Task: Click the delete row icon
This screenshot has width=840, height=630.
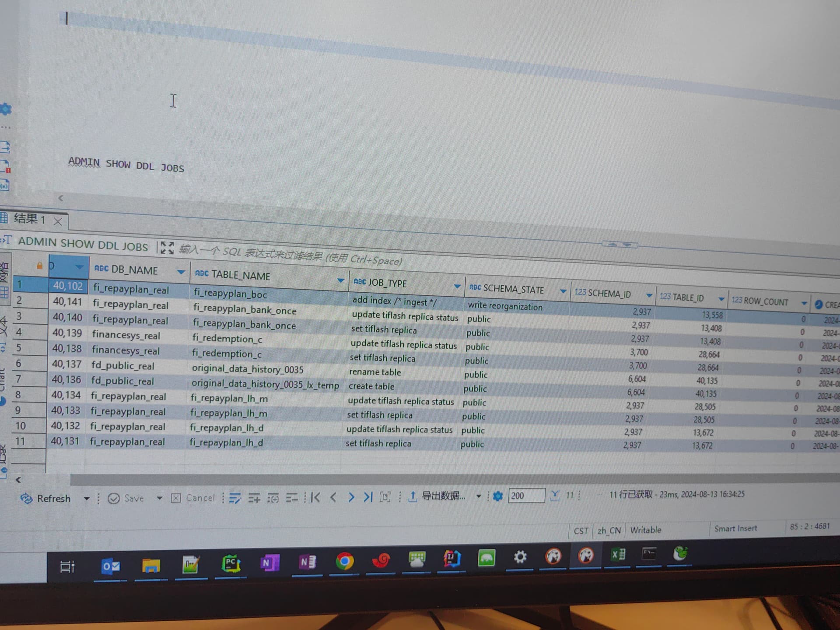Action: 291,497
